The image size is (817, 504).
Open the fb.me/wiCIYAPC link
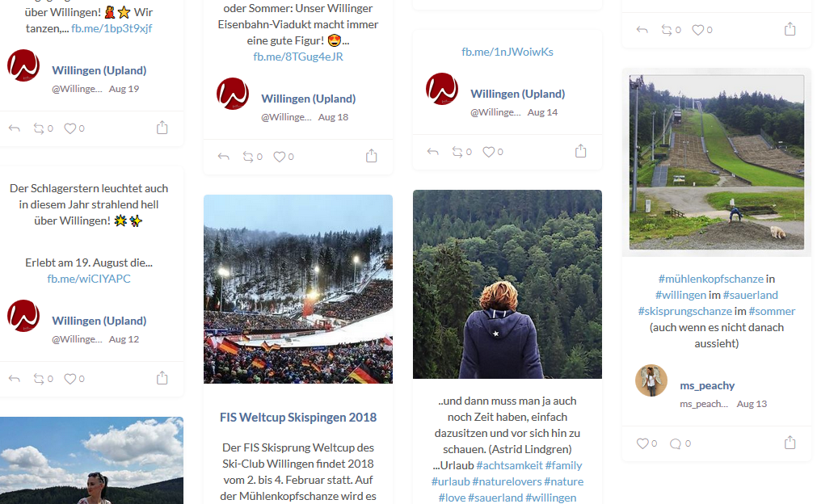click(89, 279)
